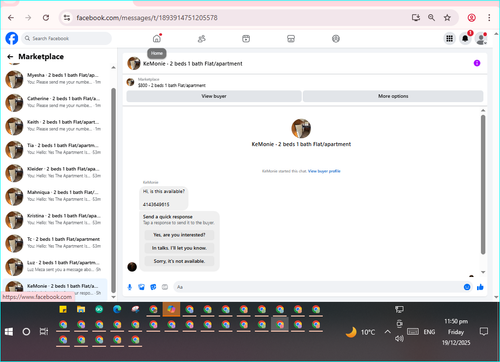Open the Keith conversation
This screenshot has width=500, height=362.
[56, 126]
